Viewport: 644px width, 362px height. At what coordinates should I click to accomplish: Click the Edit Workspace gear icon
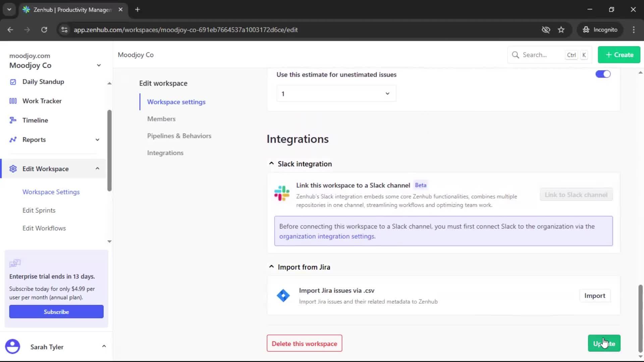[x=13, y=169]
